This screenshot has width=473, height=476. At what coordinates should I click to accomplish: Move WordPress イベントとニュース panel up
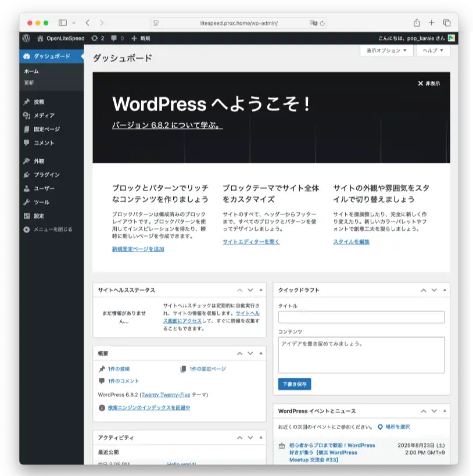pos(424,411)
